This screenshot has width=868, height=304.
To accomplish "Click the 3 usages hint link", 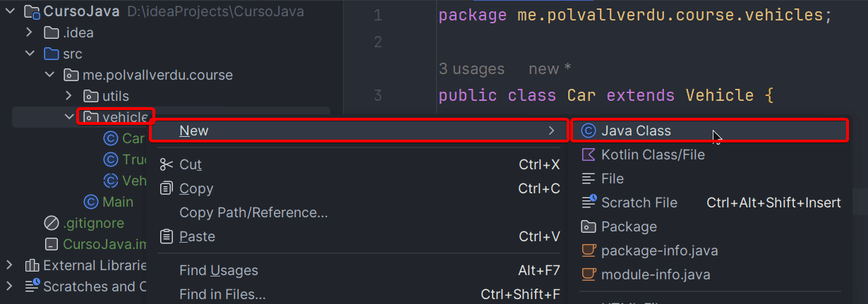I will [x=471, y=69].
